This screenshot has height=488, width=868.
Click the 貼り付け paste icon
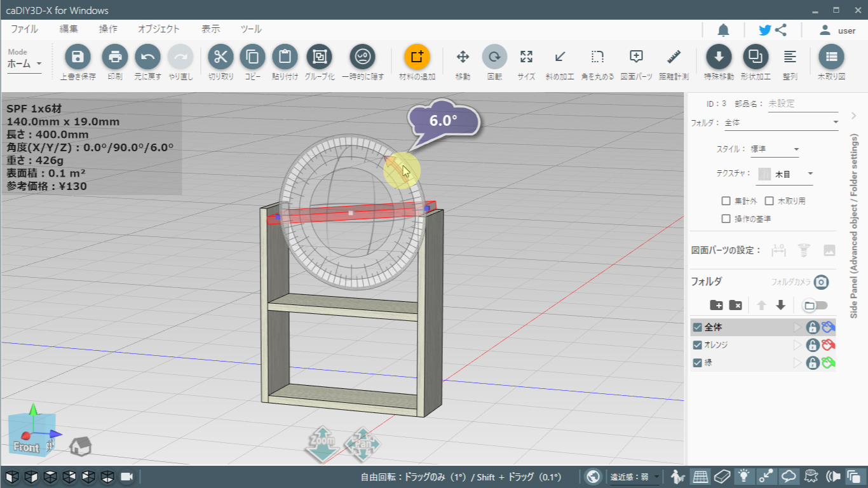[x=285, y=57]
